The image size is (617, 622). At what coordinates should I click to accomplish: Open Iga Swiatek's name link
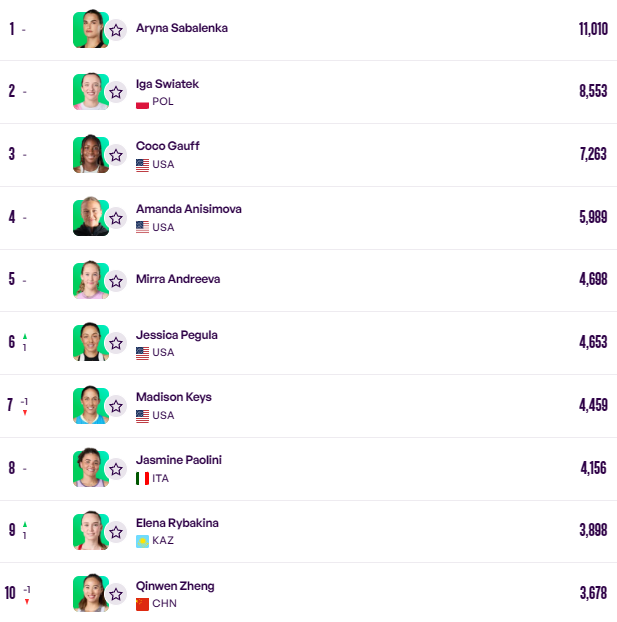click(167, 84)
